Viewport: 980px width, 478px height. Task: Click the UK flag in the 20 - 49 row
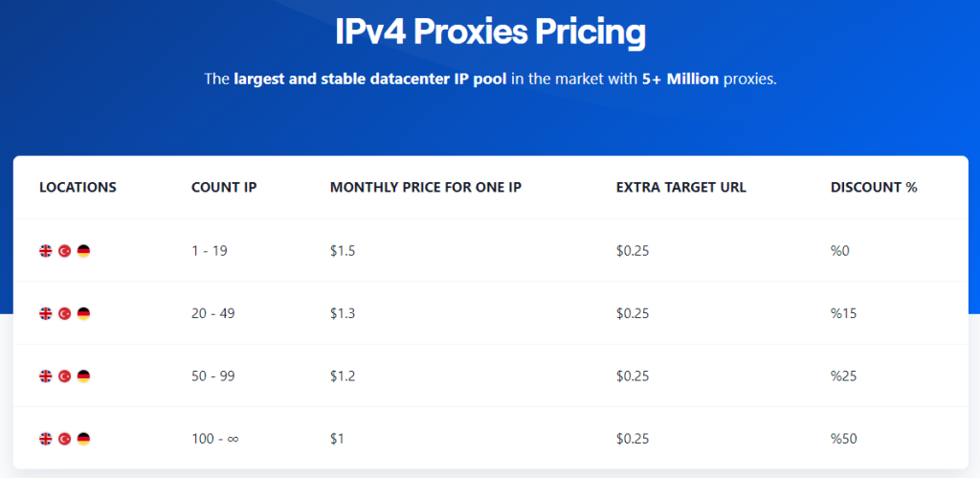point(45,313)
